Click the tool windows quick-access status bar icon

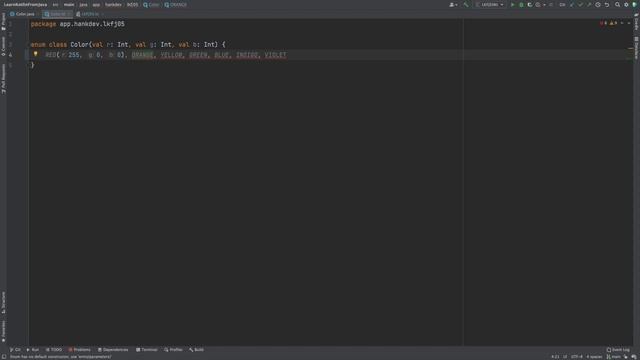tap(4, 357)
